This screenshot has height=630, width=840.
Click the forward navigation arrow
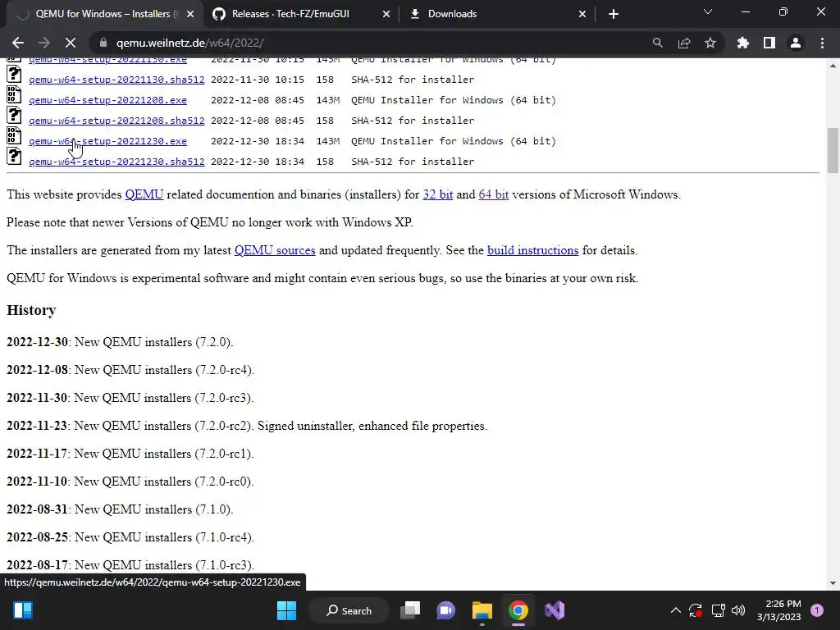pos(44,43)
